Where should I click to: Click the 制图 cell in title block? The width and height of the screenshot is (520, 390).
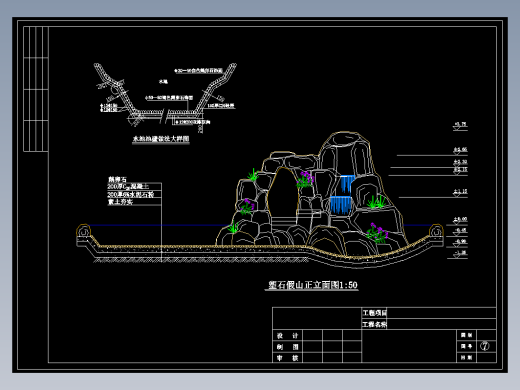(x=287, y=347)
